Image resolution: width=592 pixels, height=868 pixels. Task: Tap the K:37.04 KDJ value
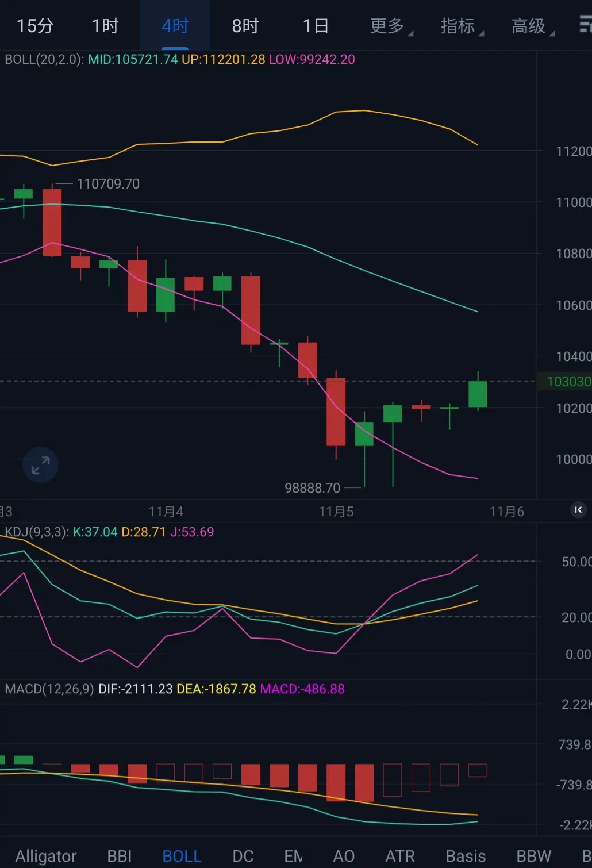point(95,532)
